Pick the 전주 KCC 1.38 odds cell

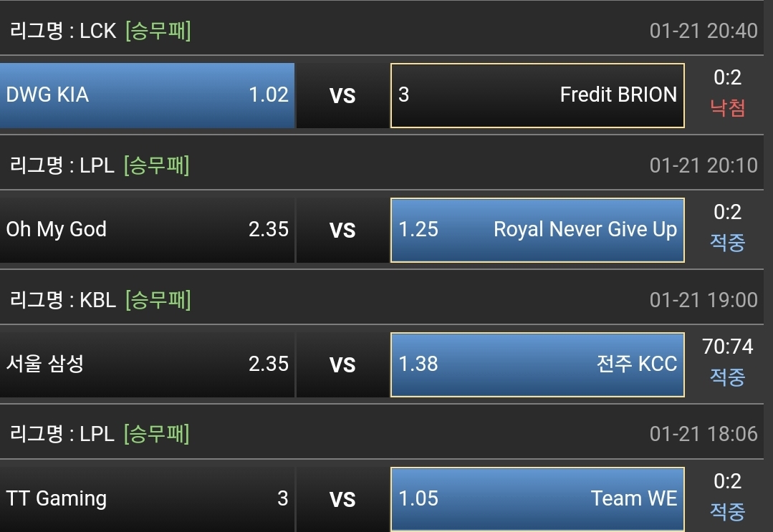(537, 364)
